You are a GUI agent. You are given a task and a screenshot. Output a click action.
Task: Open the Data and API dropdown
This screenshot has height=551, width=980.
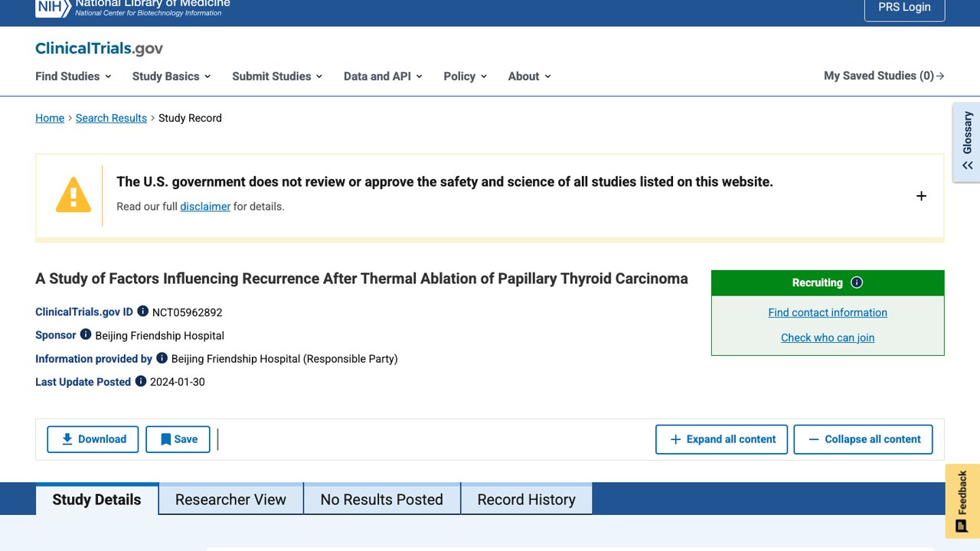[x=383, y=76]
